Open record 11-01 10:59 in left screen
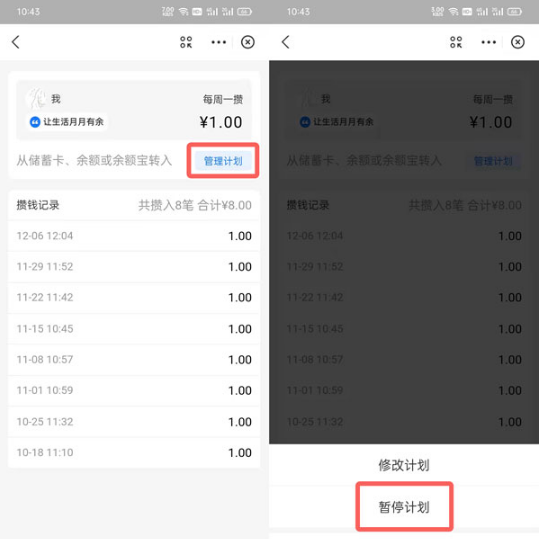The height and width of the screenshot is (539, 539). click(134, 391)
